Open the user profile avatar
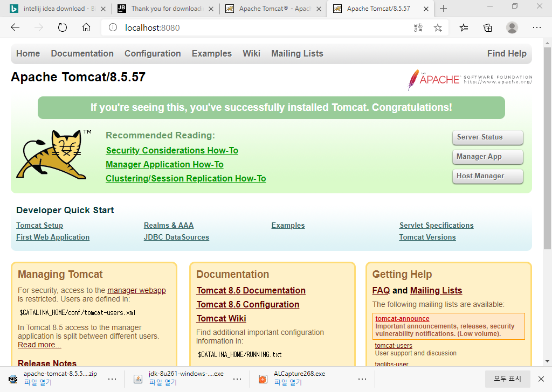 click(512, 27)
